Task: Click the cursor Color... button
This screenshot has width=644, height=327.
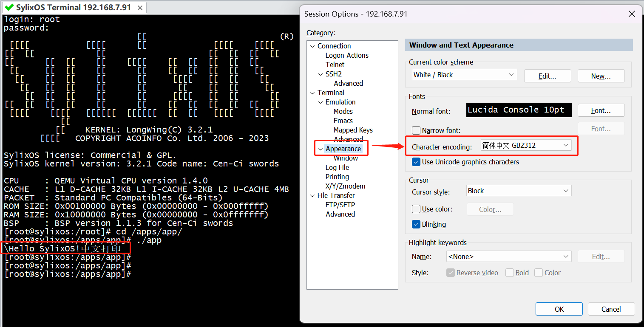Action: (x=490, y=209)
